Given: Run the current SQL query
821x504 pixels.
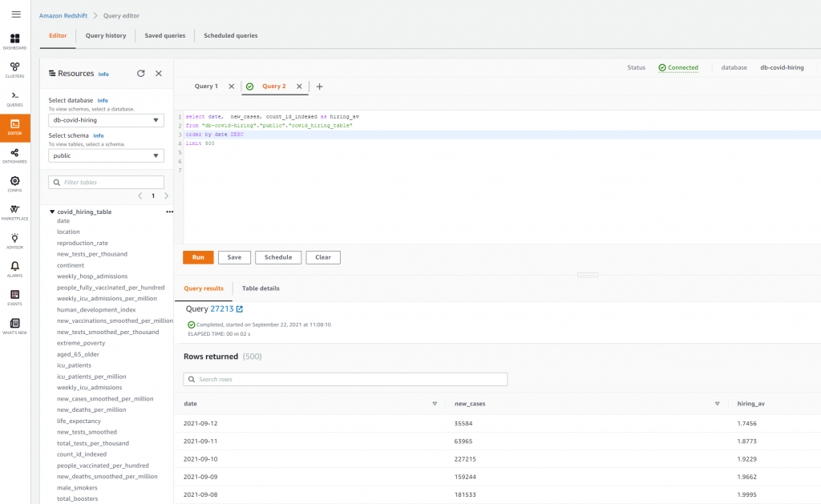Looking at the screenshot, I should (x=198, y=257).
